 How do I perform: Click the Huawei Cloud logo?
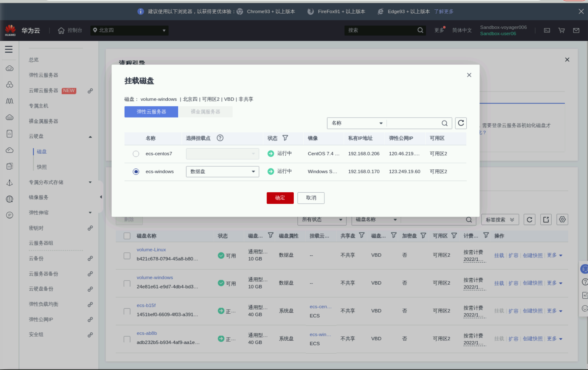click(x=10, y=30)
